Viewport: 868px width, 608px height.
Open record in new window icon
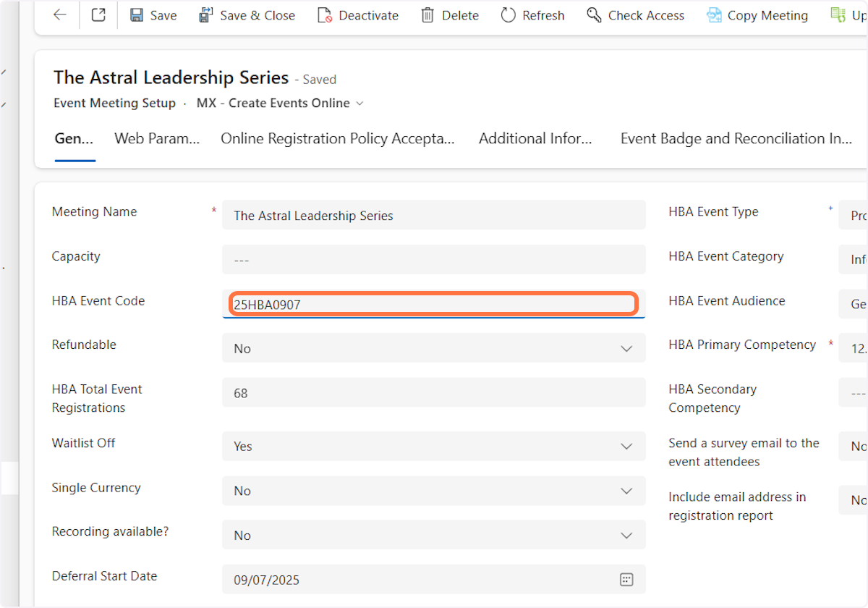(x=98, y=15)
